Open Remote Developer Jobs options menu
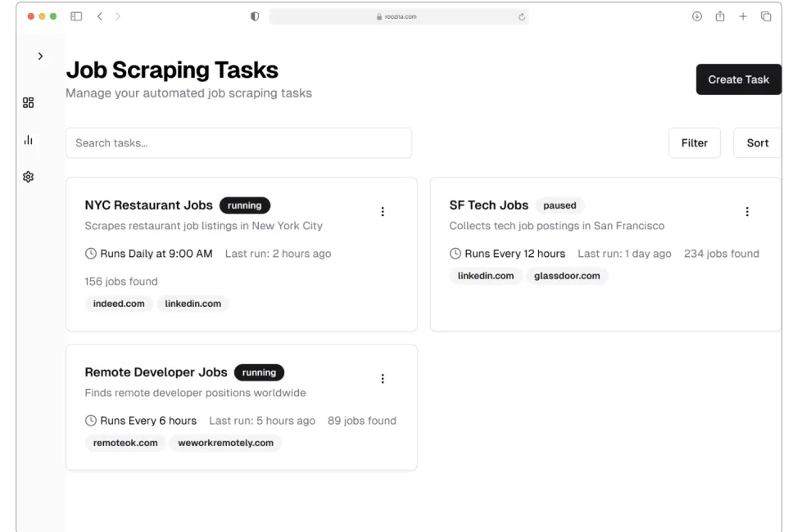The width and height of the screenshot is (811, 532). click(x=383, y=379)
